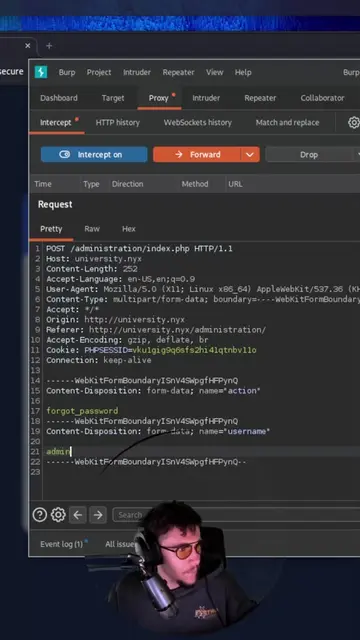Click the Connection: keep-alive line

tap(98, 360)
